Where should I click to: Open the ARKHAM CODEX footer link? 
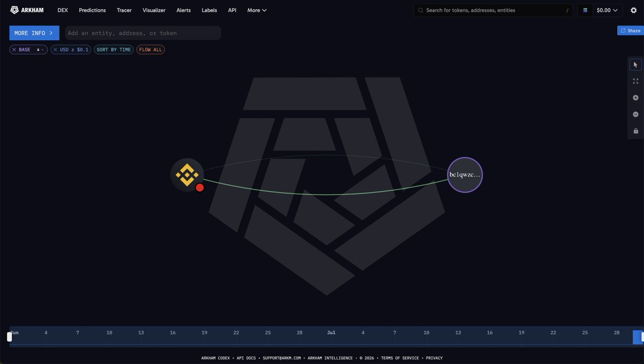[x=215, y=358]
